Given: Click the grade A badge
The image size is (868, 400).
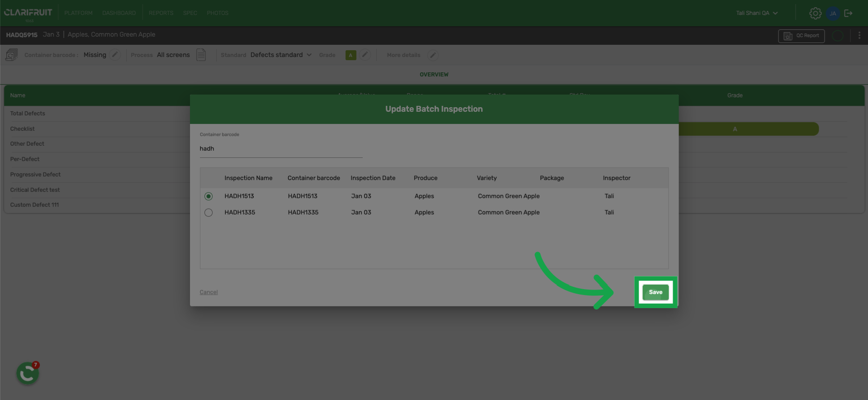Looking at the screenshot, I should [351, 55].
